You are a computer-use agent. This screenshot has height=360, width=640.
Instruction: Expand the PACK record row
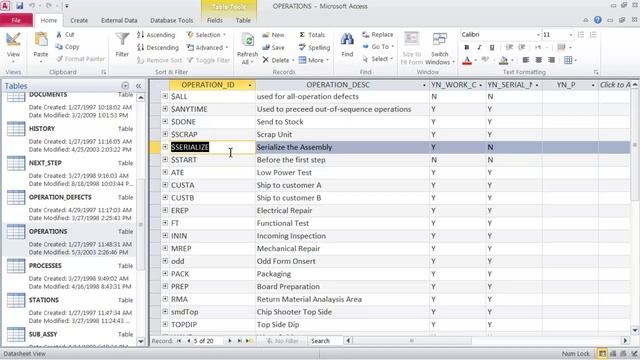click(x=165, y=273)
